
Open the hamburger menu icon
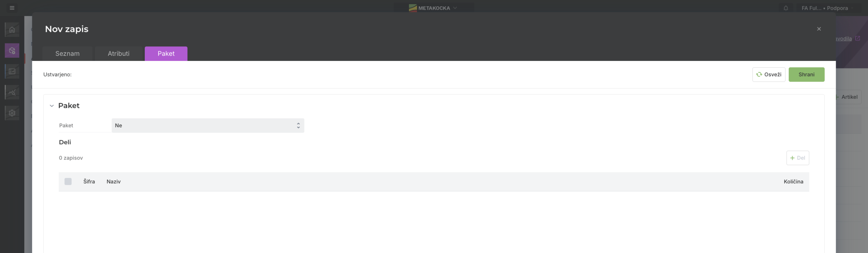(12, 8)
